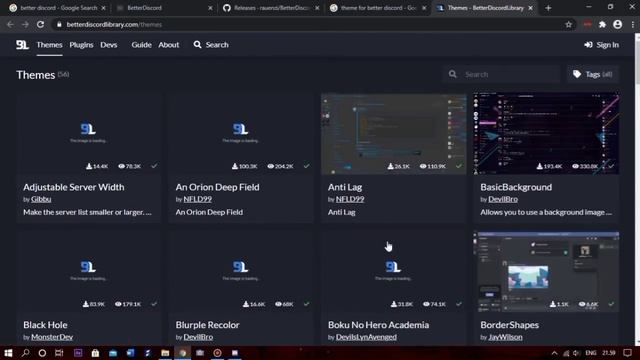The width and height of the screenshot is (640, 360).
Task: Switch to the better discord Google Search tab
Action: pyautogui.click(x=57, y=8)
